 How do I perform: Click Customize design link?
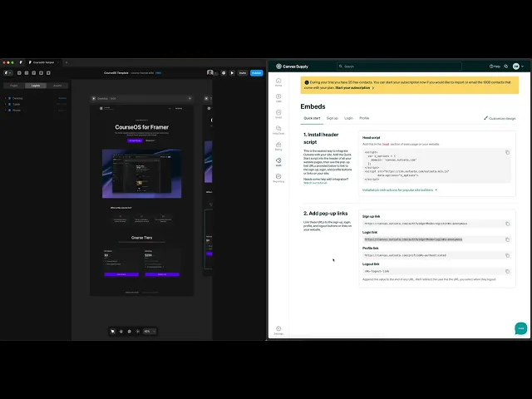500,118
